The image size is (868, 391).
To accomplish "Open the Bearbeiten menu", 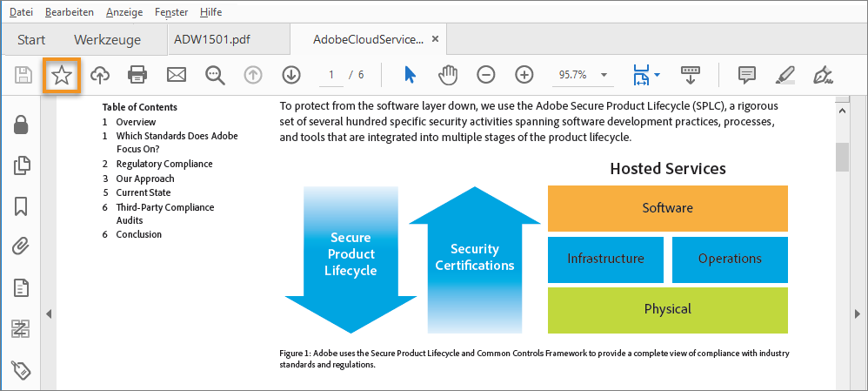I will (70, 11).
